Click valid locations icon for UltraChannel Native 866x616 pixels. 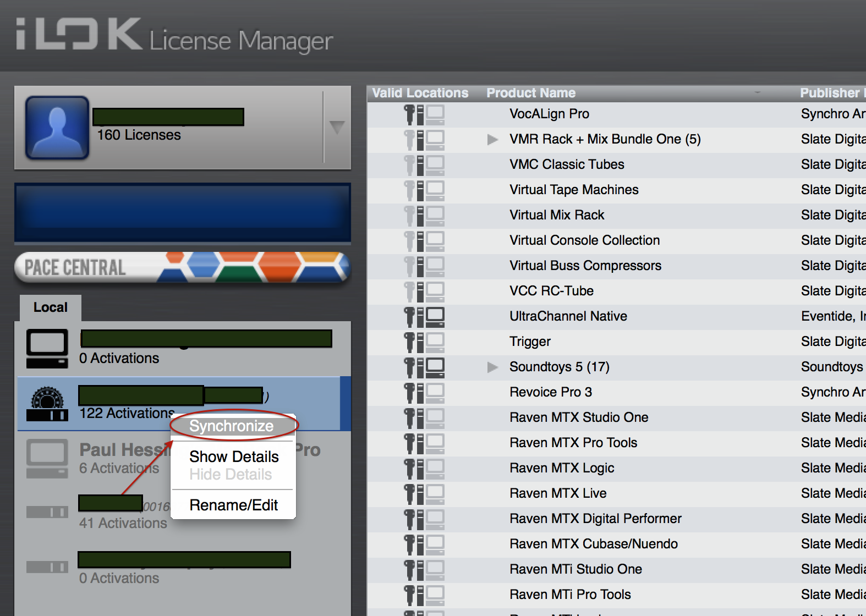click(x=424, y=317)
